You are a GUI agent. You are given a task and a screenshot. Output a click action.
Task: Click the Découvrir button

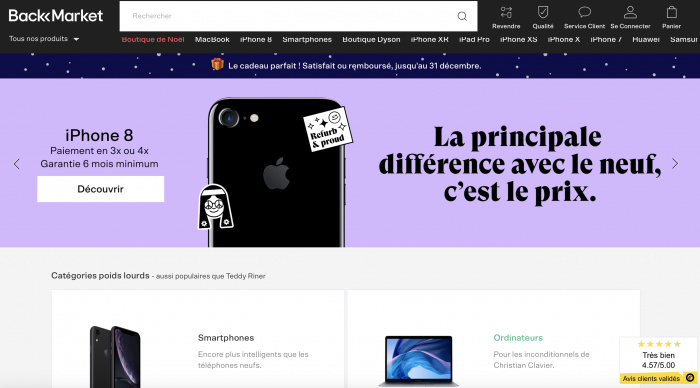point(100,189)
